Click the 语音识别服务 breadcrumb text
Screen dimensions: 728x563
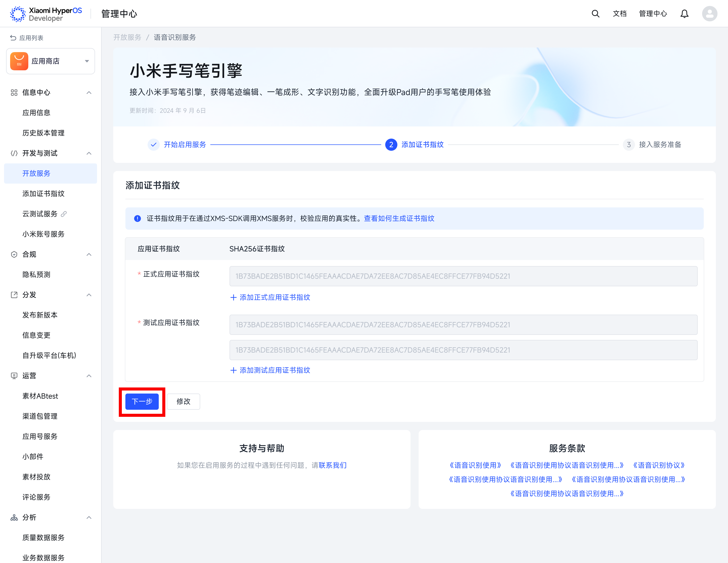click(x=175, y=37)
